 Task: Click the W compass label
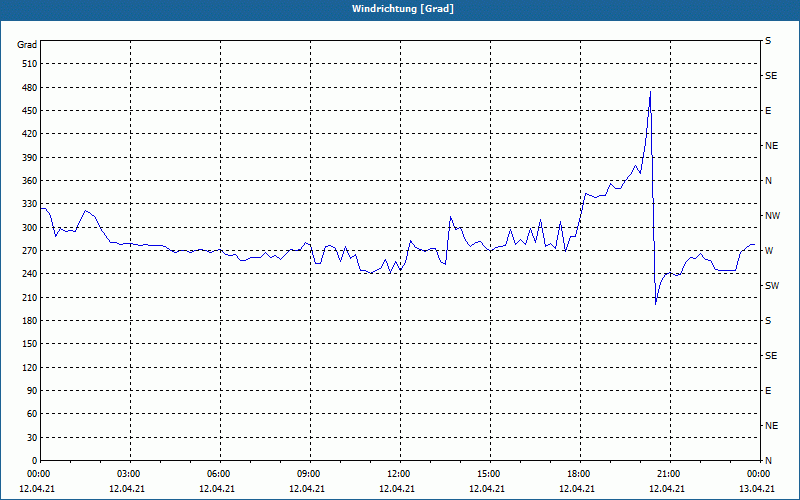(769, 251)
